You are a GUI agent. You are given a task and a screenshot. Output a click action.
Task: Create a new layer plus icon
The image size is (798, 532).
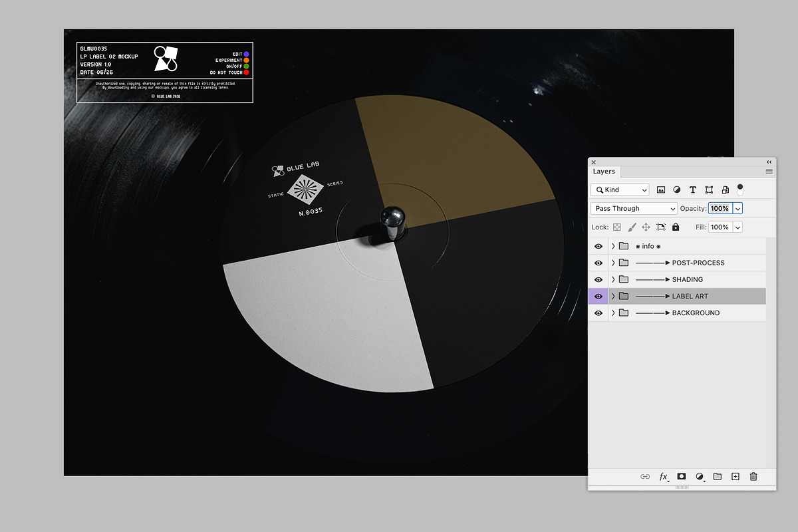point(735,476)
